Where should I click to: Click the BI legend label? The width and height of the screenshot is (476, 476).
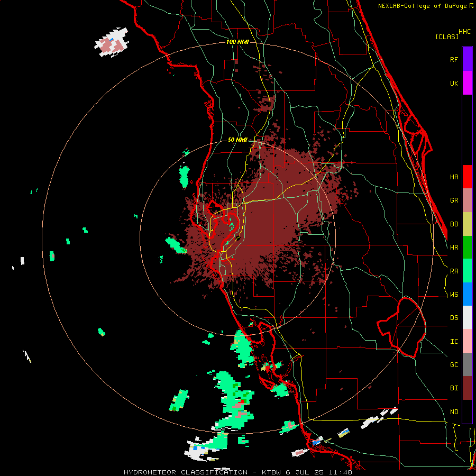click(x=454, y=388)
